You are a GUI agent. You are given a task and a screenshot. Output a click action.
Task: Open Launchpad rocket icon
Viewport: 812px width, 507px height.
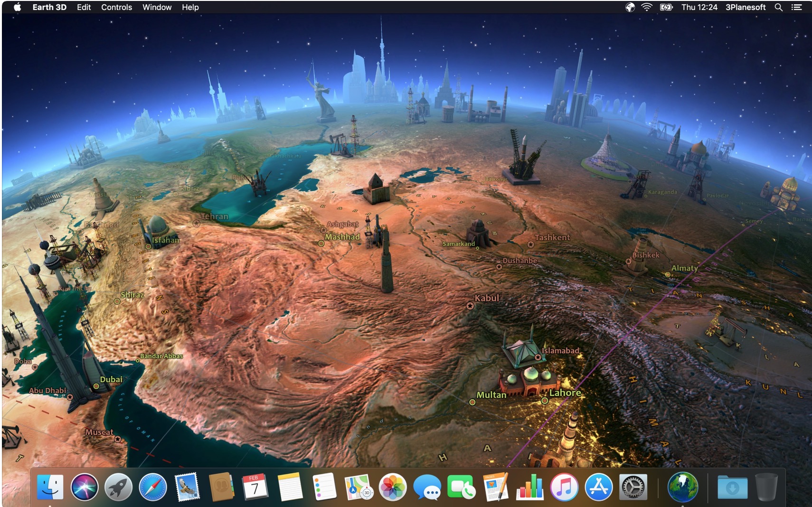(x=118, y=487)
